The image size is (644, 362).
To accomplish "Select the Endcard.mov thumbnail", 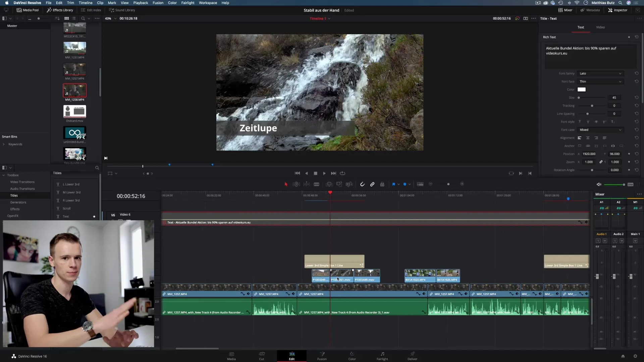I will (74, 111).
